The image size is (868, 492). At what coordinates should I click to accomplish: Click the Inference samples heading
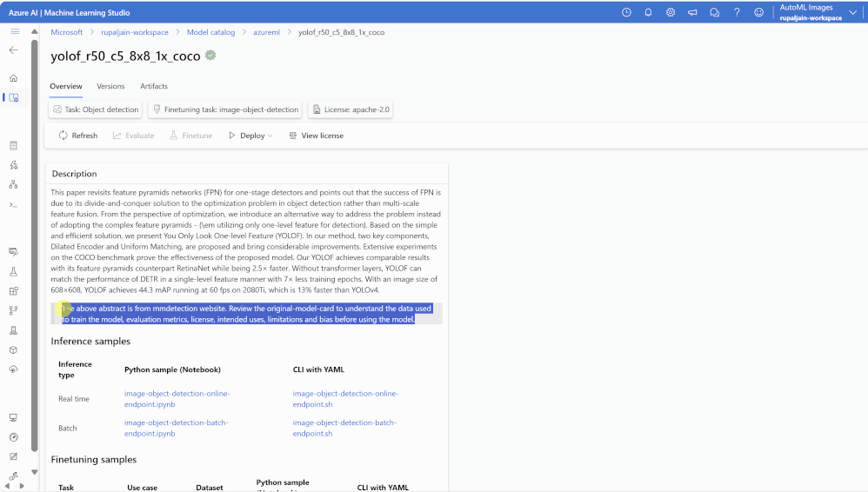point(90,342)
